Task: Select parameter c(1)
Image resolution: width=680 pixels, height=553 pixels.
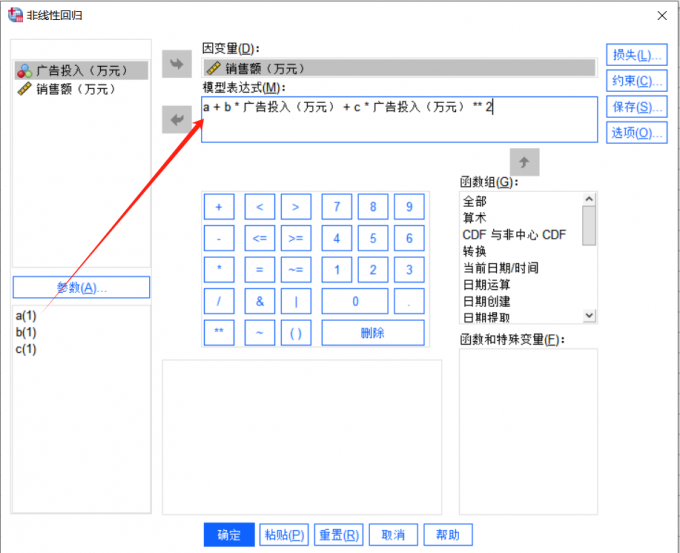Action: 26,349
